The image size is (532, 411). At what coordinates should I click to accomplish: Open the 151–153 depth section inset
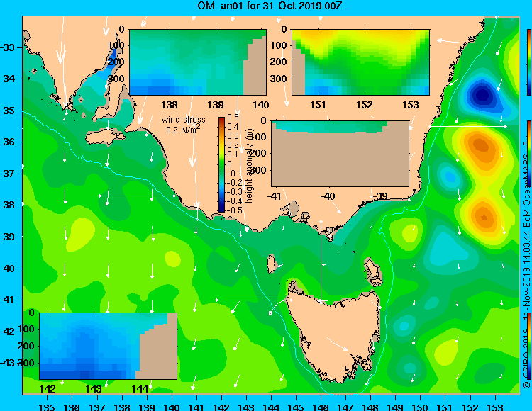click(x=360, y=62)
